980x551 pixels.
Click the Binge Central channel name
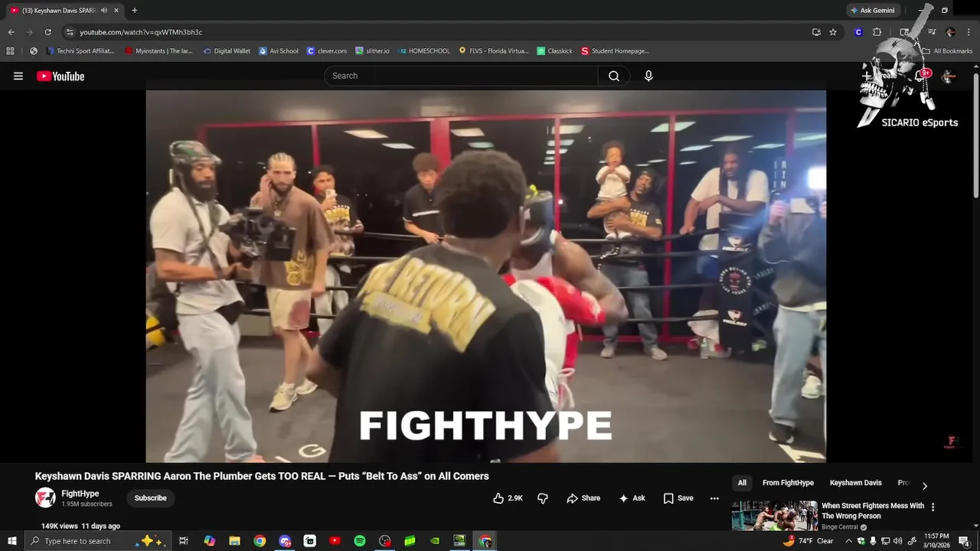point(839,527)
